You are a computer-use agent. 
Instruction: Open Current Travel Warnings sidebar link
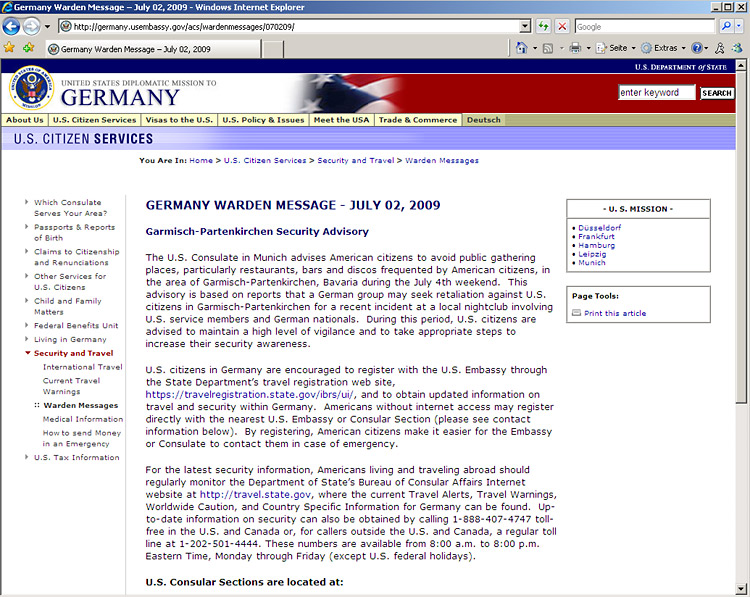point(71,386)
